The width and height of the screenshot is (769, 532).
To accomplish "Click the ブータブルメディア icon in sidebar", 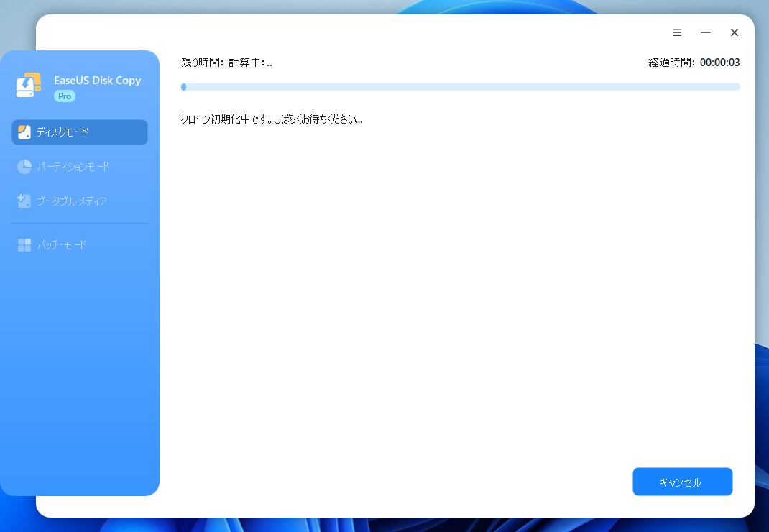I will point(24,201).
